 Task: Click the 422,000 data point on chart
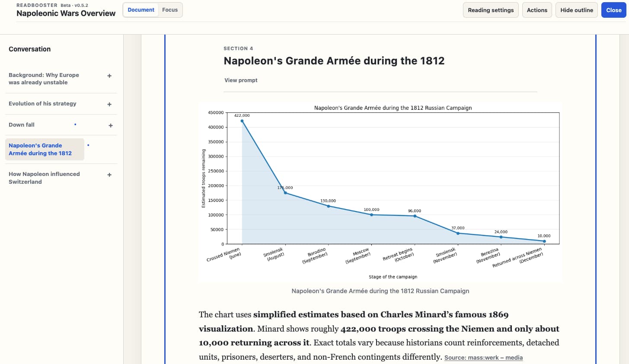click(242, 121)
